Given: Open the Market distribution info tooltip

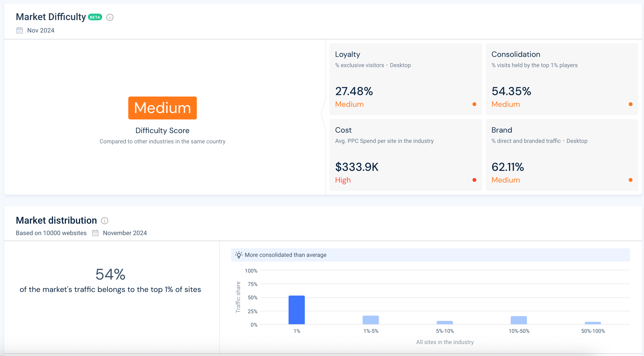Looking at the screenshot, I should point(105,221).
